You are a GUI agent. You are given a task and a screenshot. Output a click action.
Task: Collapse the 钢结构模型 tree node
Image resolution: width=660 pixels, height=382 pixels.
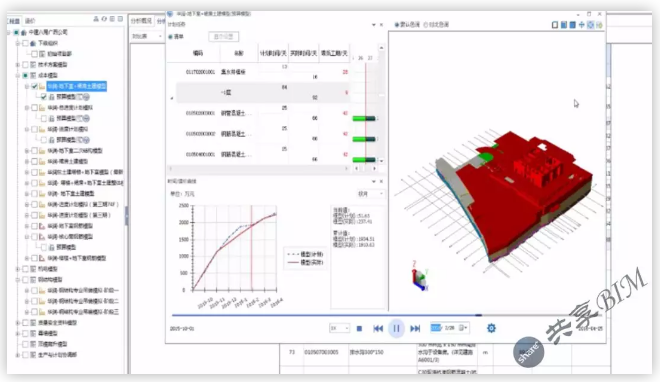pos(18,279)
